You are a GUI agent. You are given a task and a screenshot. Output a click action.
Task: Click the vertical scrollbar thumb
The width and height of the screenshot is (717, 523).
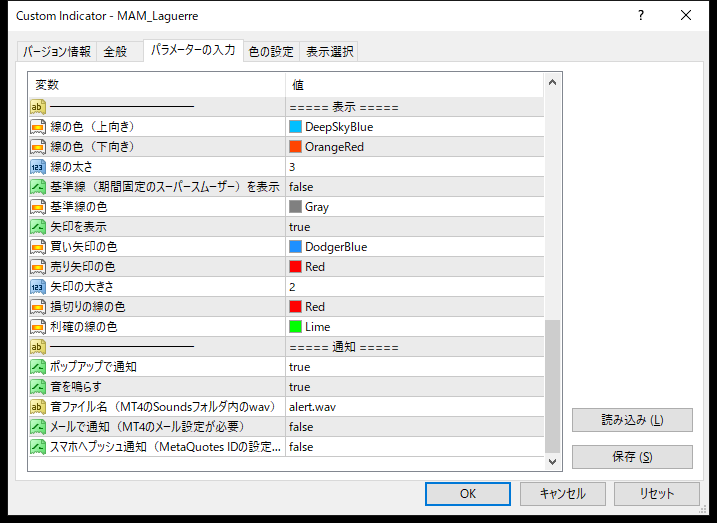point(552,386)
